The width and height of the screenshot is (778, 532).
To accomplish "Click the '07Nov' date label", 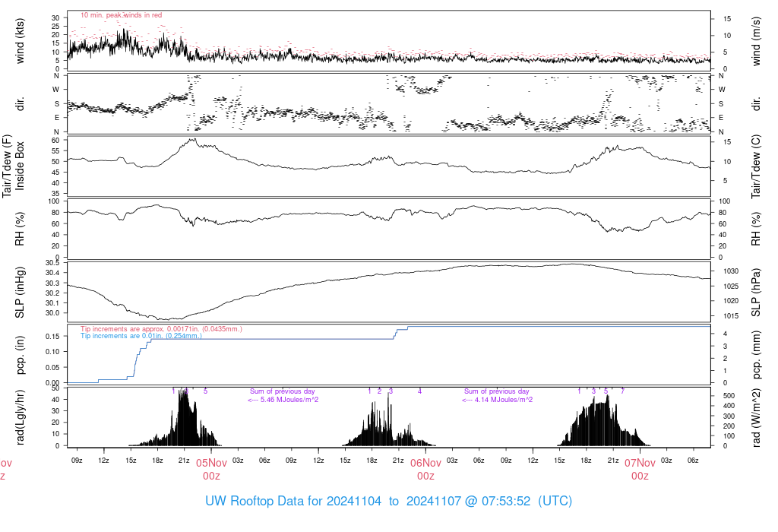I will click(x=640, y=463).
